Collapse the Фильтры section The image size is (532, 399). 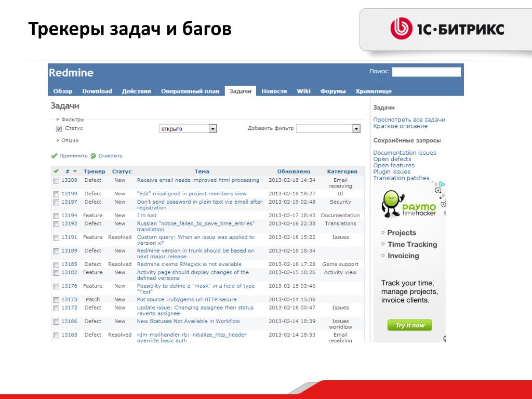(x=70, y=119)
